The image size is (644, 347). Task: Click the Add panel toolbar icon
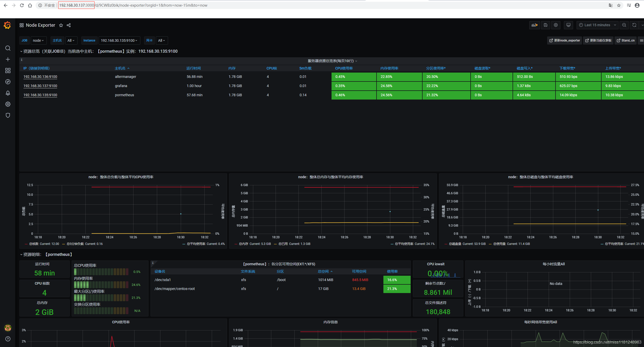pos(535,25)
